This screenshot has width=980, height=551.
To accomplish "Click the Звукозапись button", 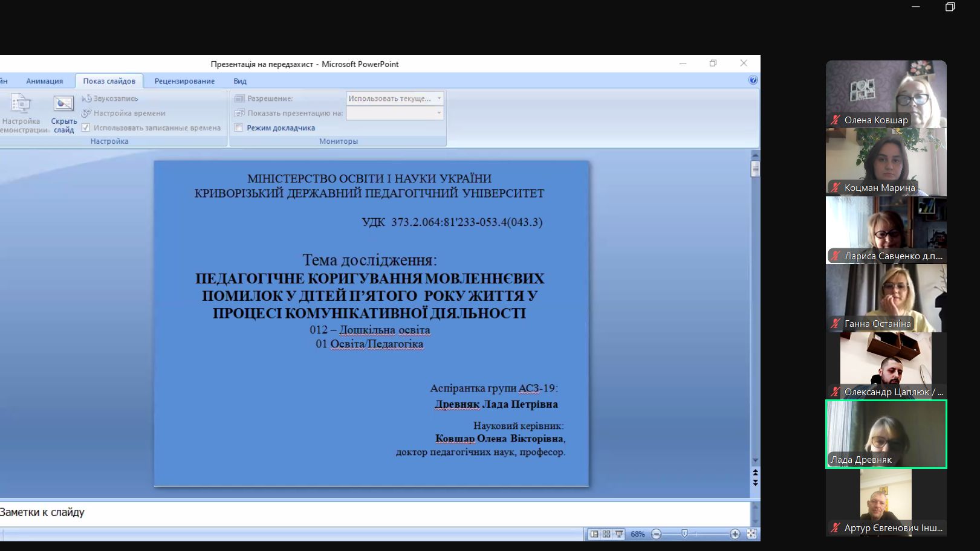I will pos(110,98).
